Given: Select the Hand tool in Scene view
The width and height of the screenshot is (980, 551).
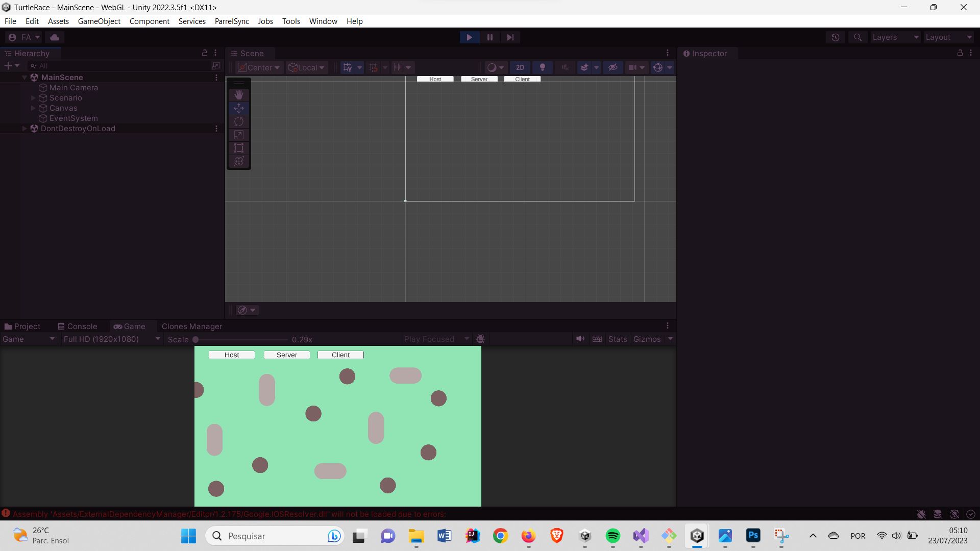Looking at the screenshot, I should (x=239, y=94).
